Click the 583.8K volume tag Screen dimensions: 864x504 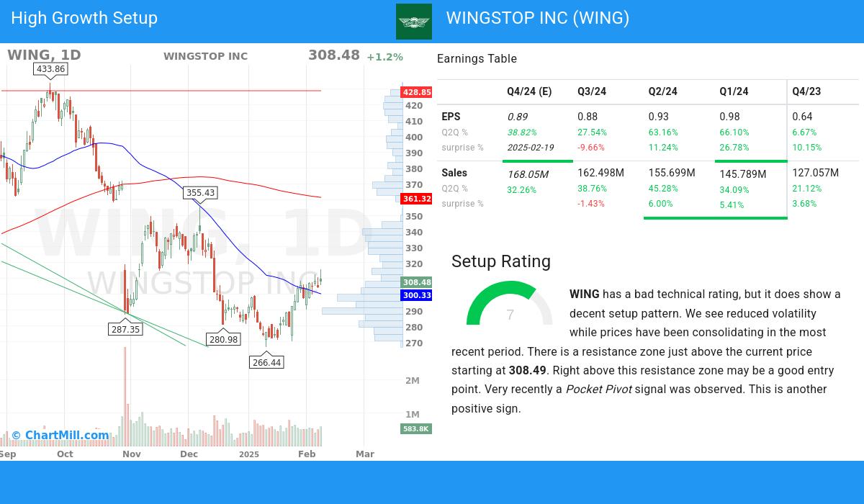tap(416, 428)
